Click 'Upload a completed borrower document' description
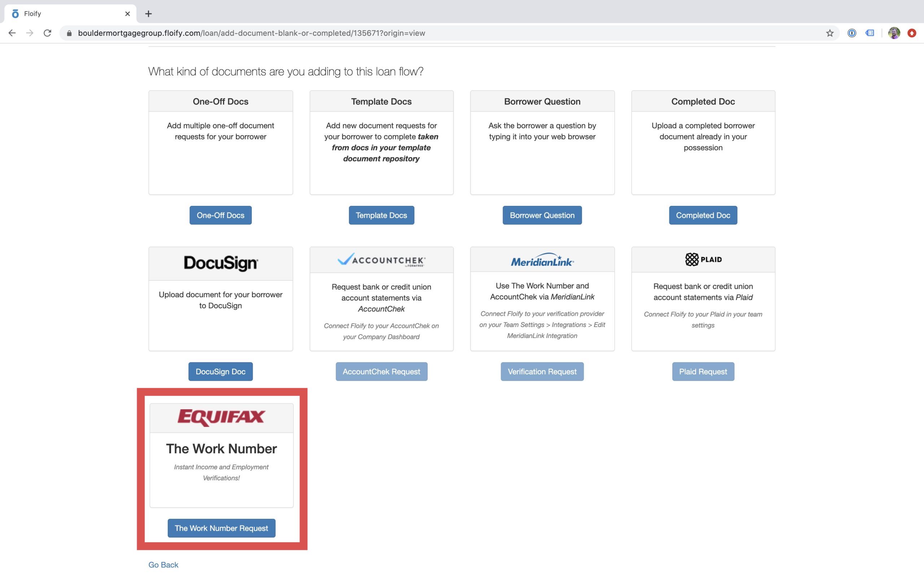Viewport: 924px width, 578px height. [703, 137]
